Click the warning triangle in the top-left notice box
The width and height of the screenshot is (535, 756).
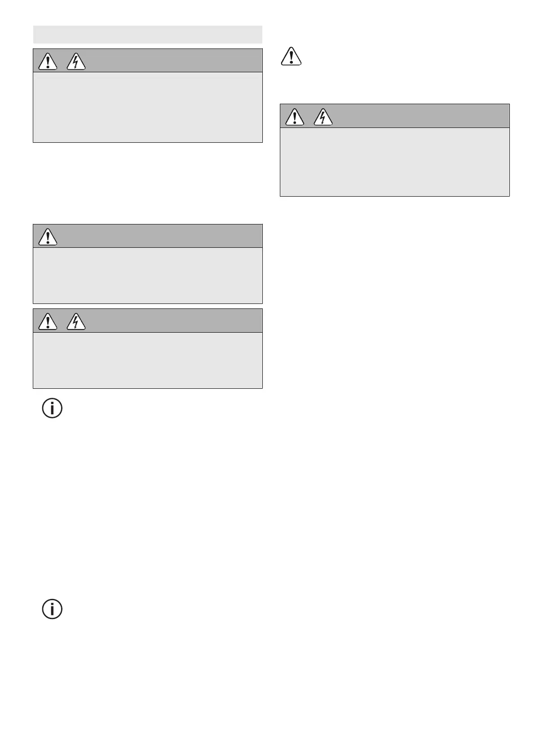[x=48, y=62]
